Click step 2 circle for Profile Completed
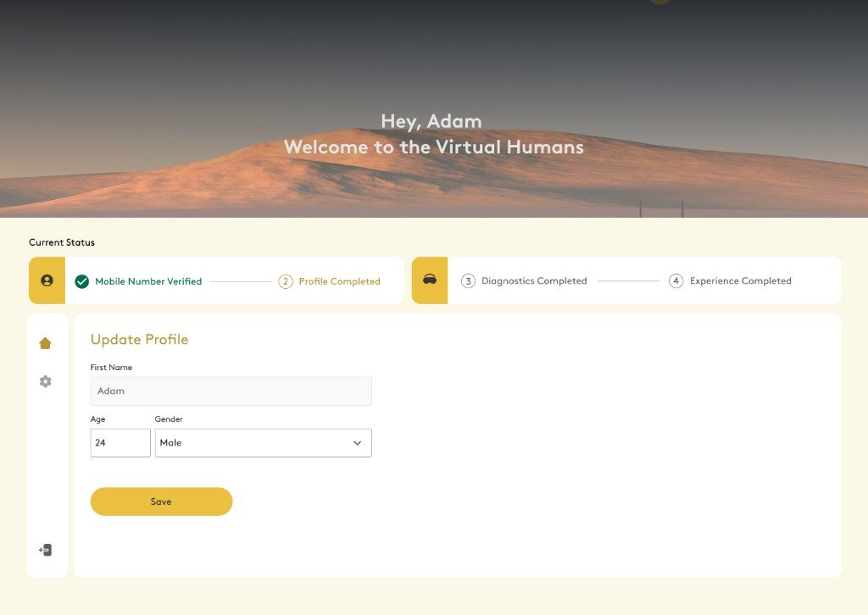The width and height of the screenshot is (868, 615). tap(286, 281)
